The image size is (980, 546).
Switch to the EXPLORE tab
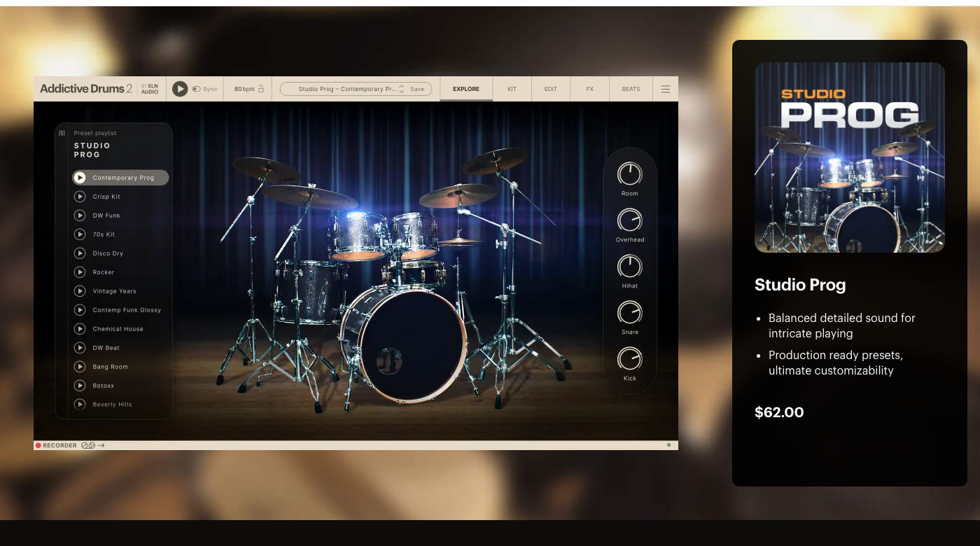click(466, 89)
